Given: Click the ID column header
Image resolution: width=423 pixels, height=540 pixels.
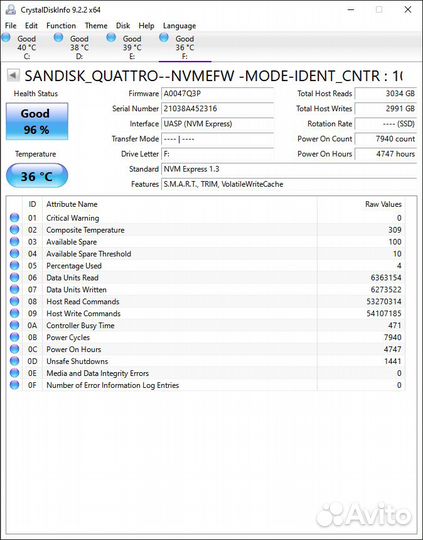Looking at the screenshot, I should coord(32,204).
